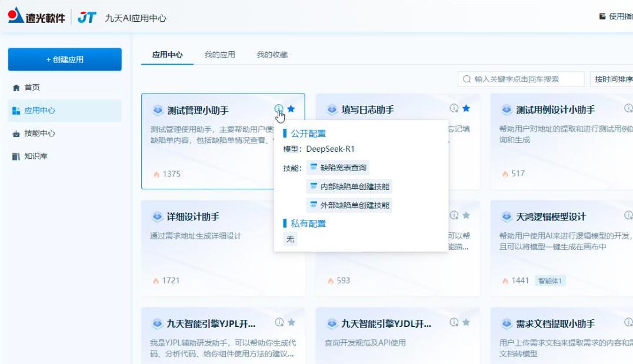Click the flame icon next to 593
This screenshot has height=364, width=633.
pyautogui.click(x=331, y=281)
